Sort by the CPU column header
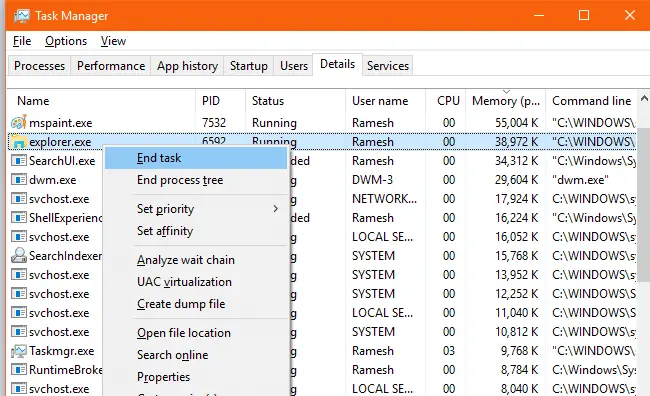The image size is (650, 396). [x=446, y=101]
